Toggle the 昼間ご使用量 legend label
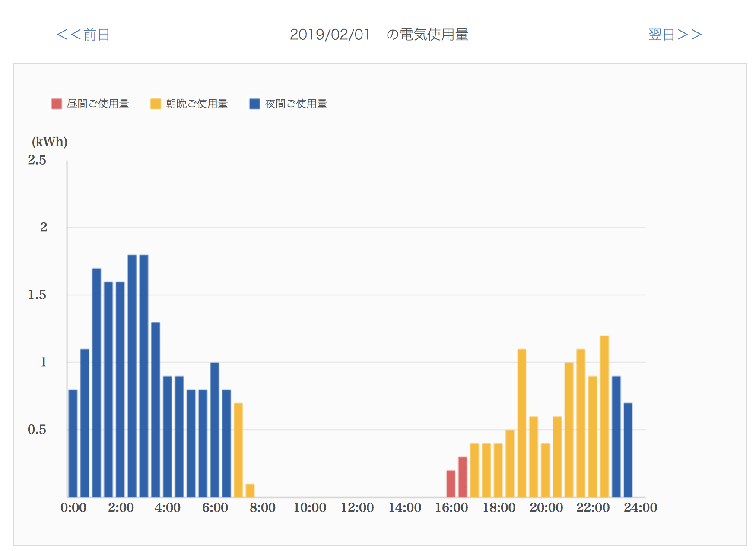756x551 pixels. (x=98, y=104)
